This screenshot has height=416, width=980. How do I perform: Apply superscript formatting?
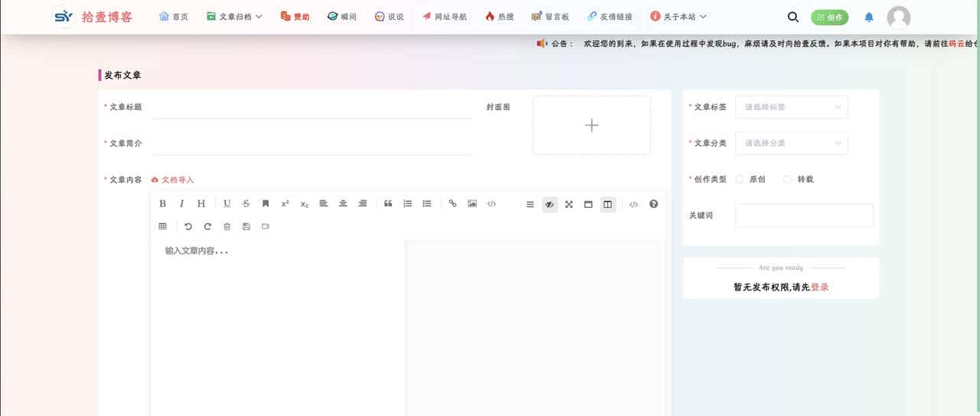tap(285, 204)
